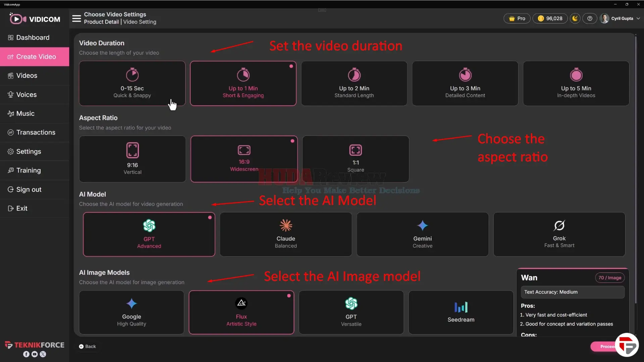Click the AI Image Models heading

[x=104, y=272]
